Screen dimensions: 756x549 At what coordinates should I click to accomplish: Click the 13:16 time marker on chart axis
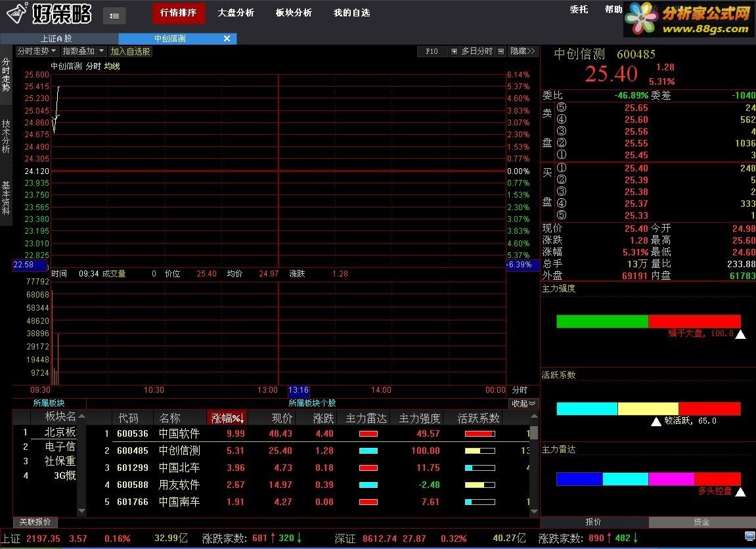point(298,390)
